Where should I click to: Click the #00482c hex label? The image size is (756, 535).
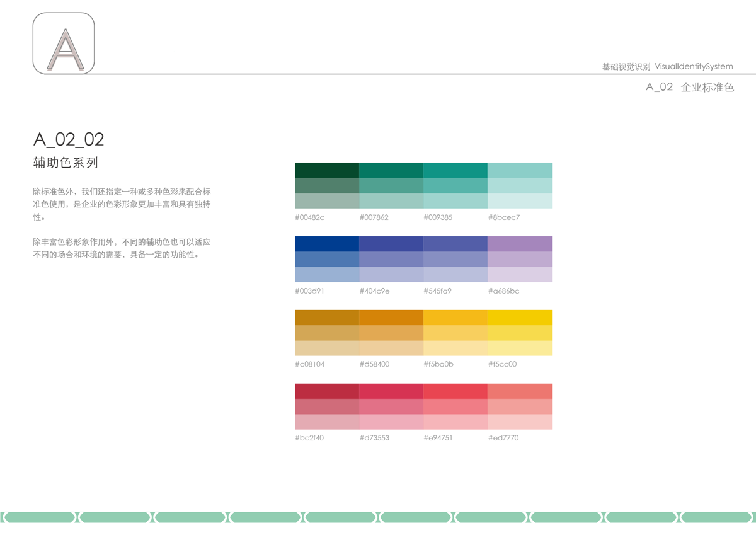(310, 217)
